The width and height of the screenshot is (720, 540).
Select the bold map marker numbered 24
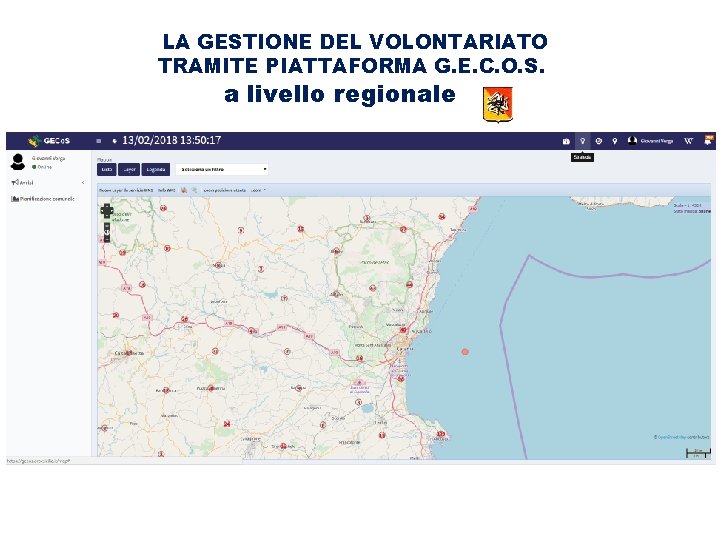coord(227,424)
